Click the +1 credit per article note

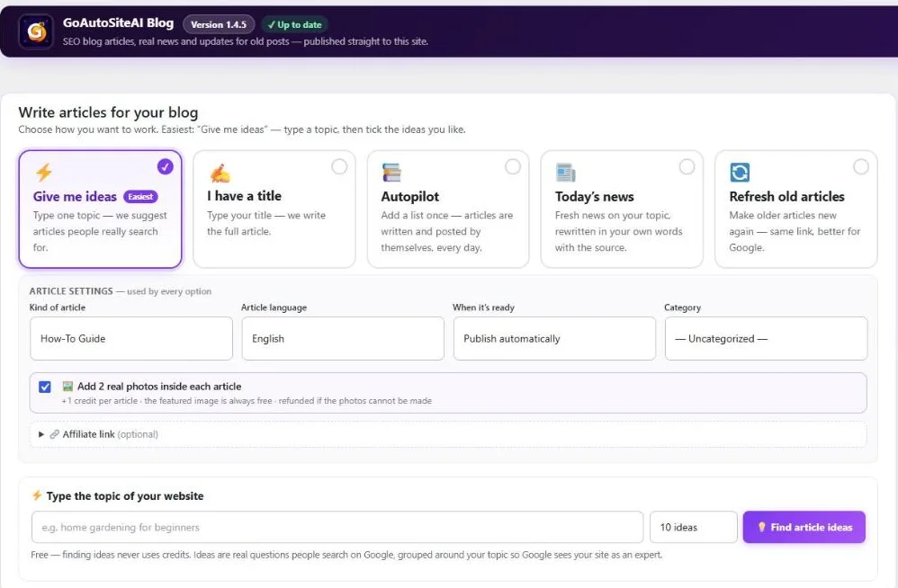point(247,401)
